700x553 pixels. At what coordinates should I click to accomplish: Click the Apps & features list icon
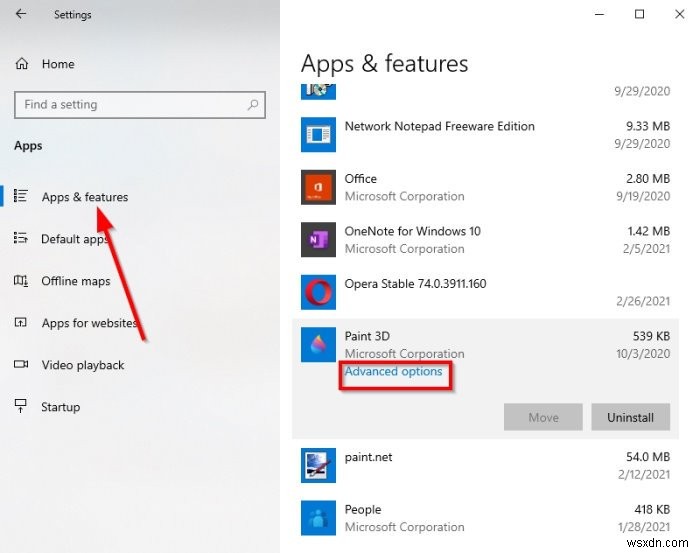pos(21,196)
